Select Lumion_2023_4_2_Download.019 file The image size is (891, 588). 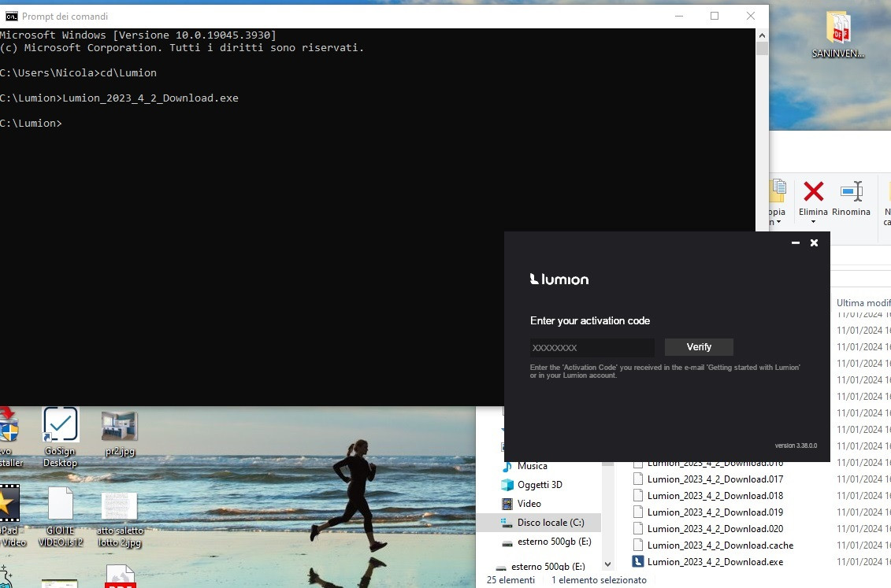[715, 512]
